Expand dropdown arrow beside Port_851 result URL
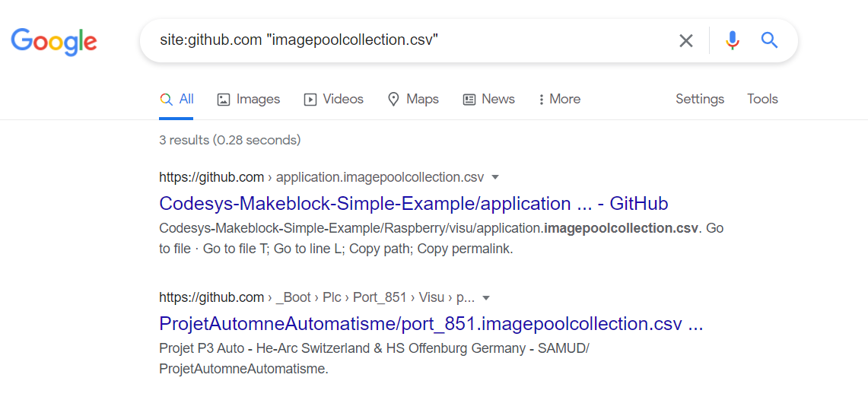Image resolution: width=868 pixels, height=400 pixels. [487, 297]
